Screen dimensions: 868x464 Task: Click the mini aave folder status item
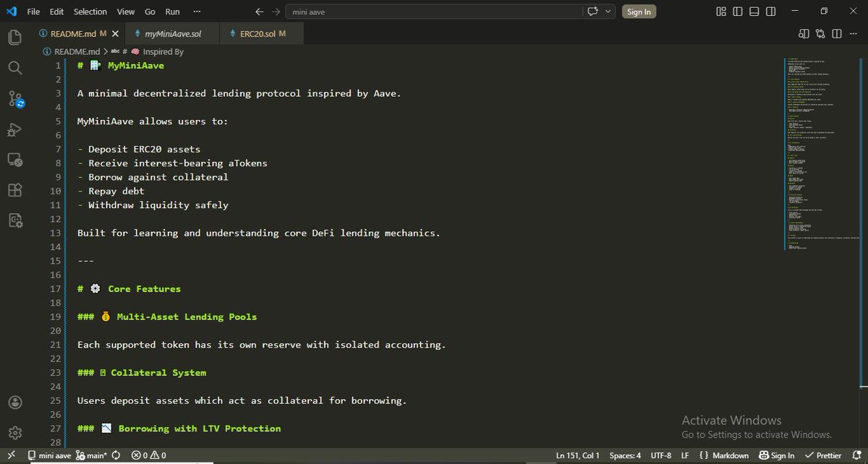pos(49,455)
